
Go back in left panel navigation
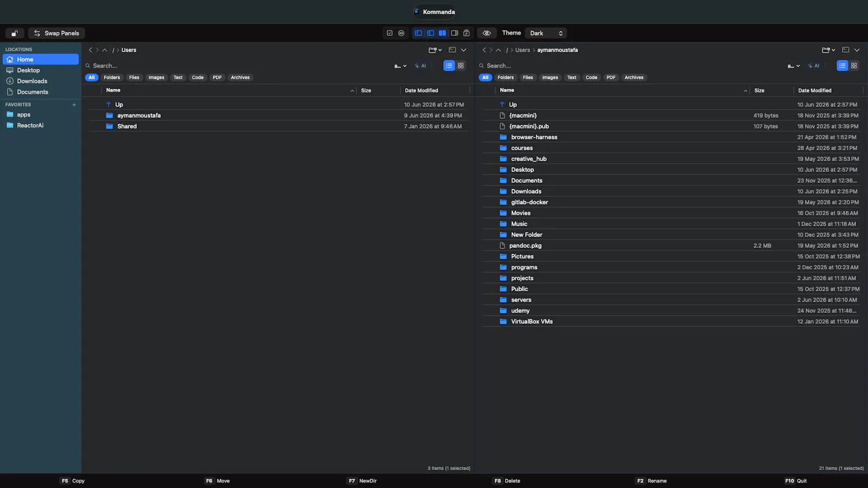pos(91,50)
